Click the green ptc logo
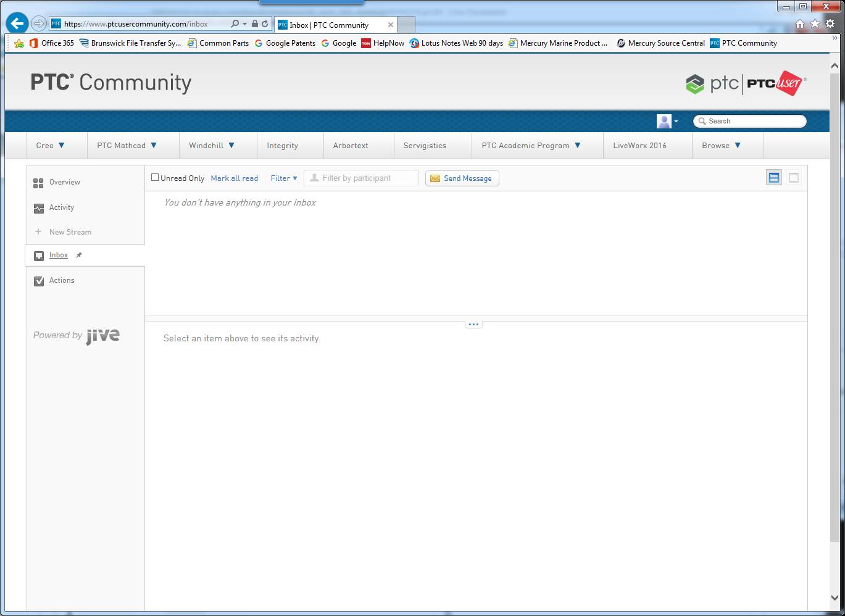The width and height of the screenshot is (845, 616). coord(712,83)
